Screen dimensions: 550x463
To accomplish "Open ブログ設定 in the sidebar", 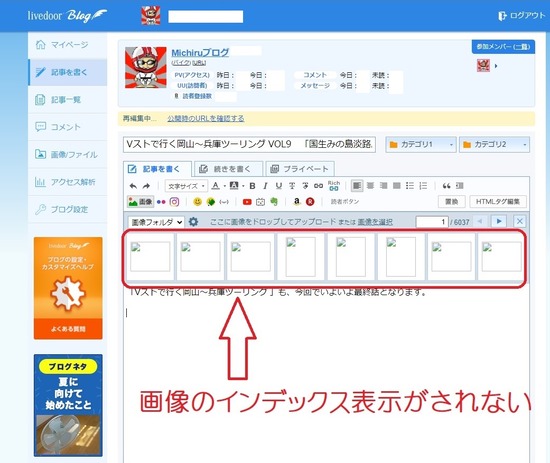I will point(68,209).
